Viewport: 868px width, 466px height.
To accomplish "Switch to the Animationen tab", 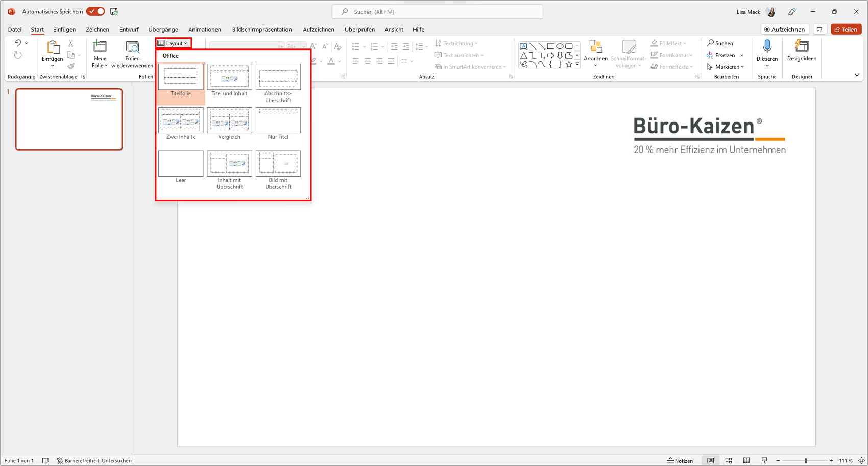I will click(x=205, y=29).
